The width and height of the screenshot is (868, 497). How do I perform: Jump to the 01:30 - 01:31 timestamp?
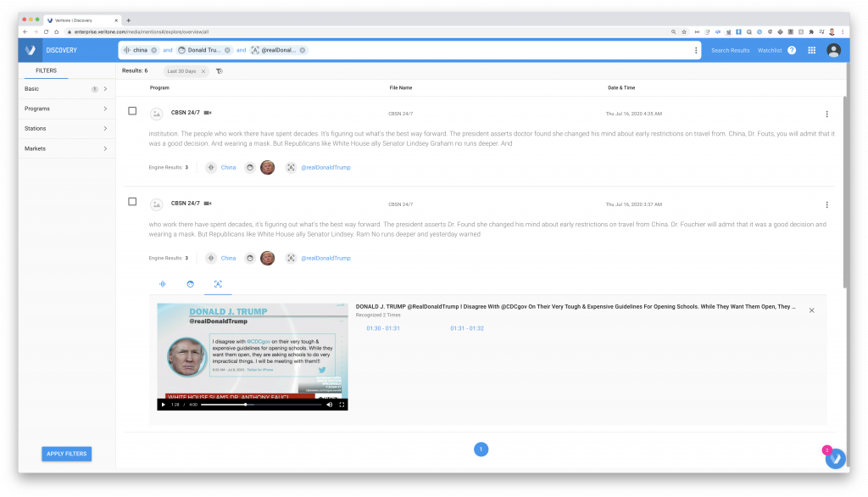[x=383, y=328]
